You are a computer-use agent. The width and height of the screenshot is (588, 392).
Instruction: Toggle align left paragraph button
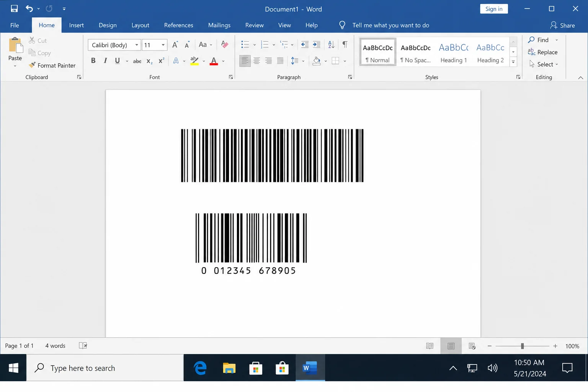point(245,61)
